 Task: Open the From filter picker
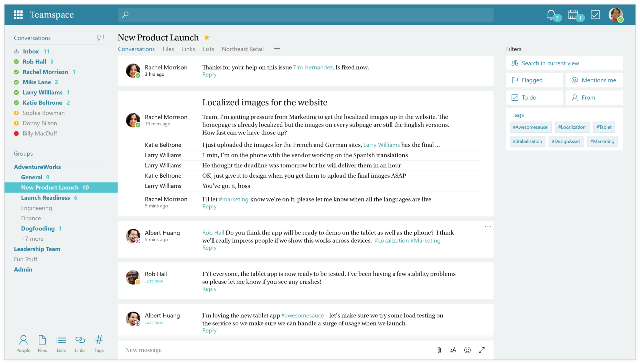594,98
